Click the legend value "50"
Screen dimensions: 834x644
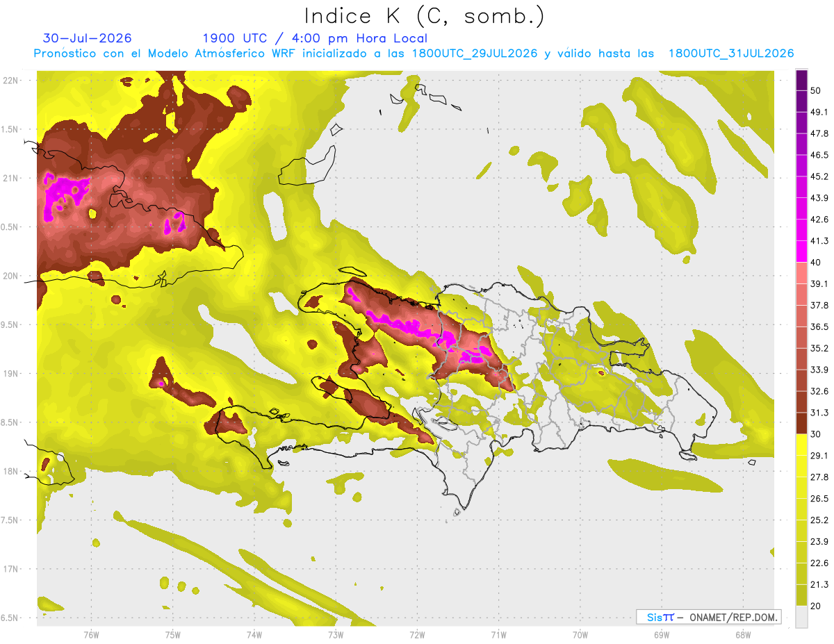point(817,90)
